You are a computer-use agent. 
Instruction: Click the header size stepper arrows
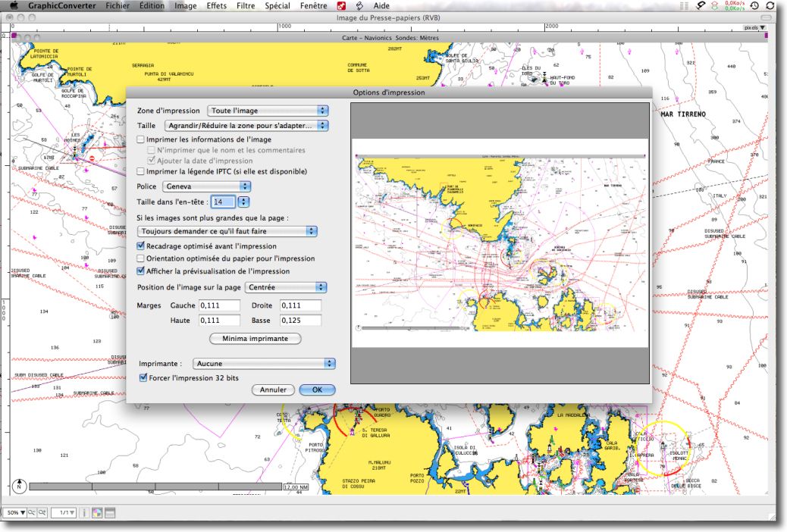pos(243,202)
